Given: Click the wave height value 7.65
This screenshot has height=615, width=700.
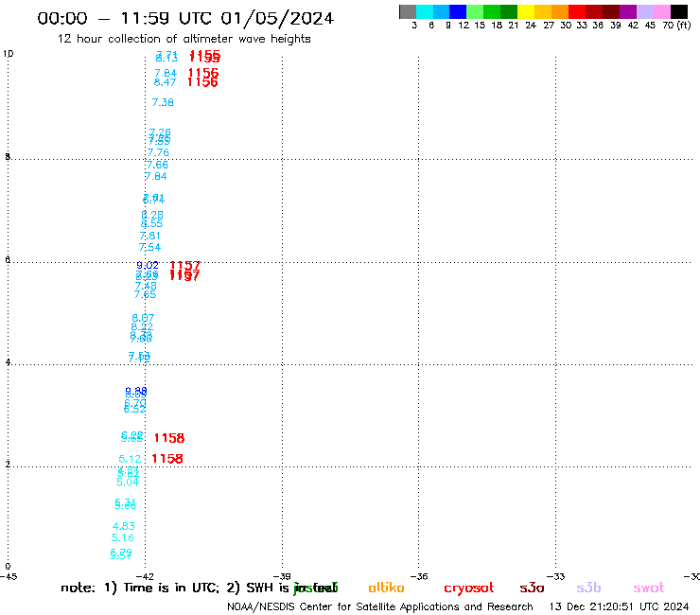Looking at the screenshot, I should coord(145,295).
